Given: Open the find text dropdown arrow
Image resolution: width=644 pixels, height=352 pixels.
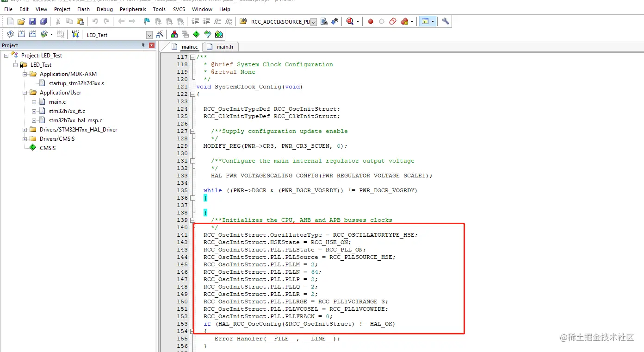Looking at the screenshot, I should pos(314,22).
